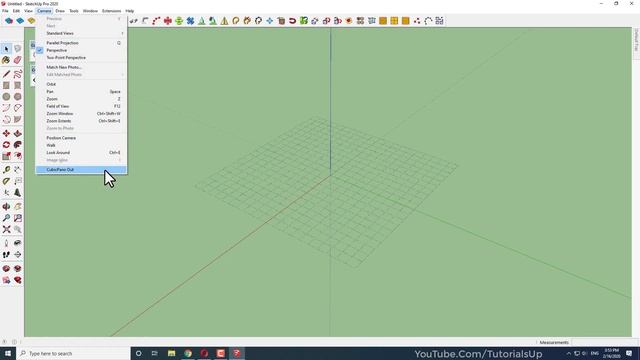Choose the Follow Me tool
The height and width of the screenshot is (360, 640).
point(18,145)
